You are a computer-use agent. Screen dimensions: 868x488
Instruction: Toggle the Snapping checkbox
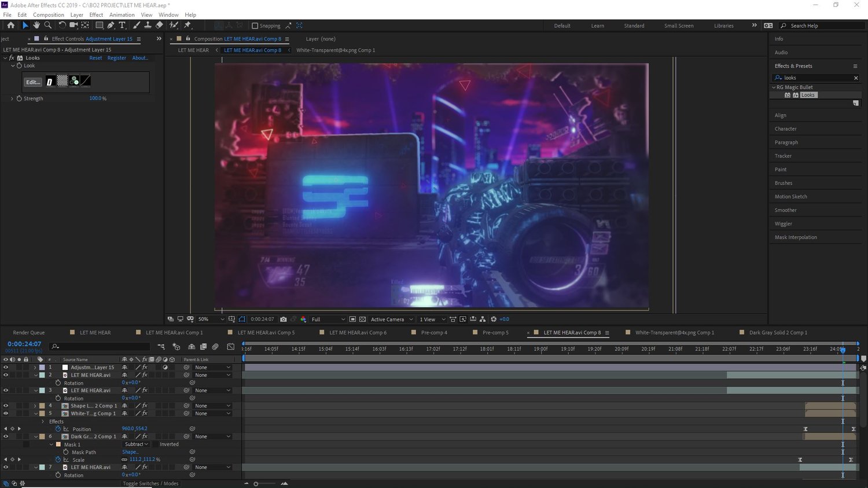255,25
